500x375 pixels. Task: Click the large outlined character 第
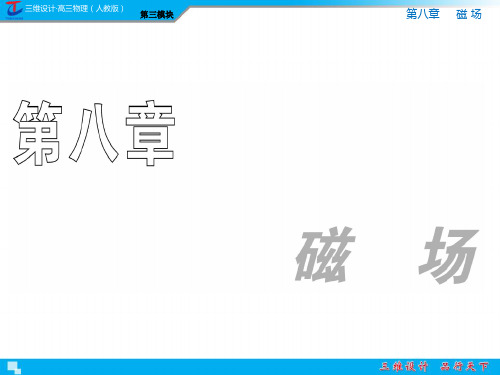(x=38, y=133)
